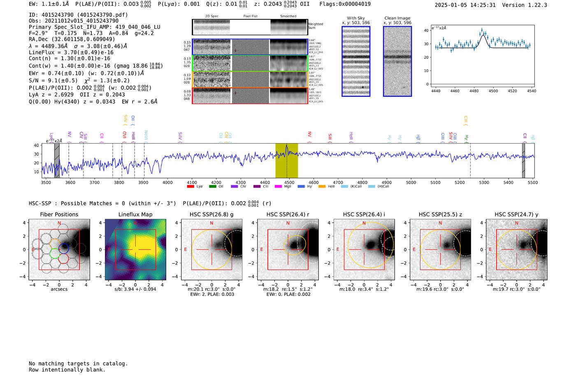The image size is (576, 392).
Task: Select the HeII orange legend swatch
Action: click(x=322, y=186)
